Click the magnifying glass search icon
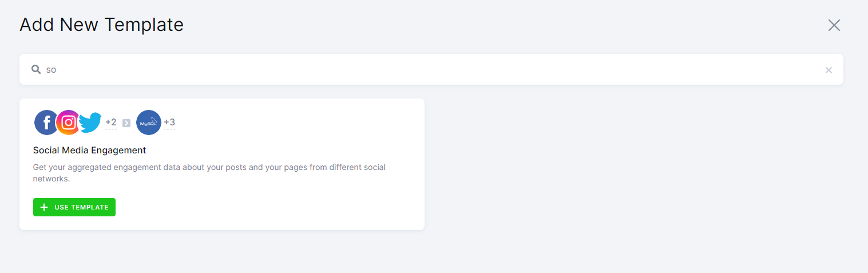Screen dimensions: 868x273 pos(36,69)
